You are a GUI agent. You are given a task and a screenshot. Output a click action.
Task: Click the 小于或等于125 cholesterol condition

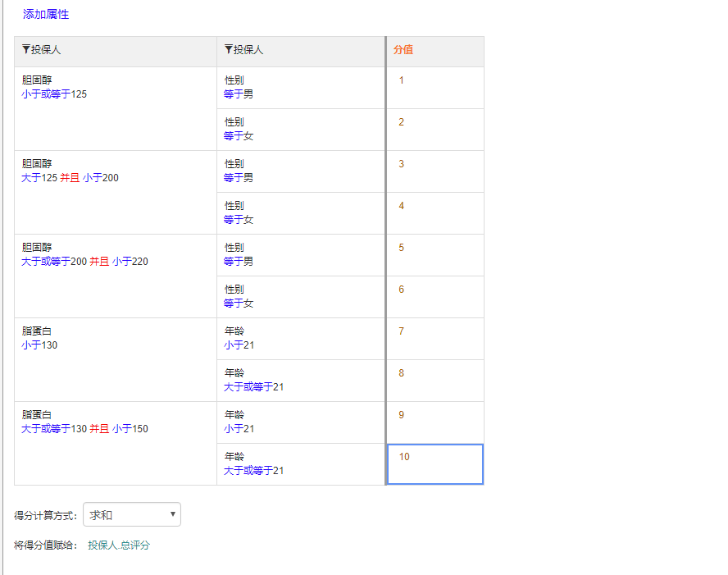click(54, 94)
